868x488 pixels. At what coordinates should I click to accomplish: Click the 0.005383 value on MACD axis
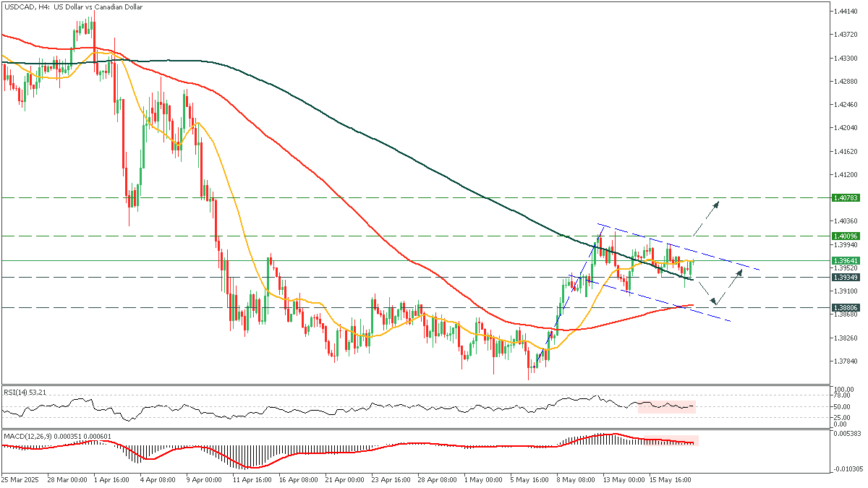[x=845, y=434]
